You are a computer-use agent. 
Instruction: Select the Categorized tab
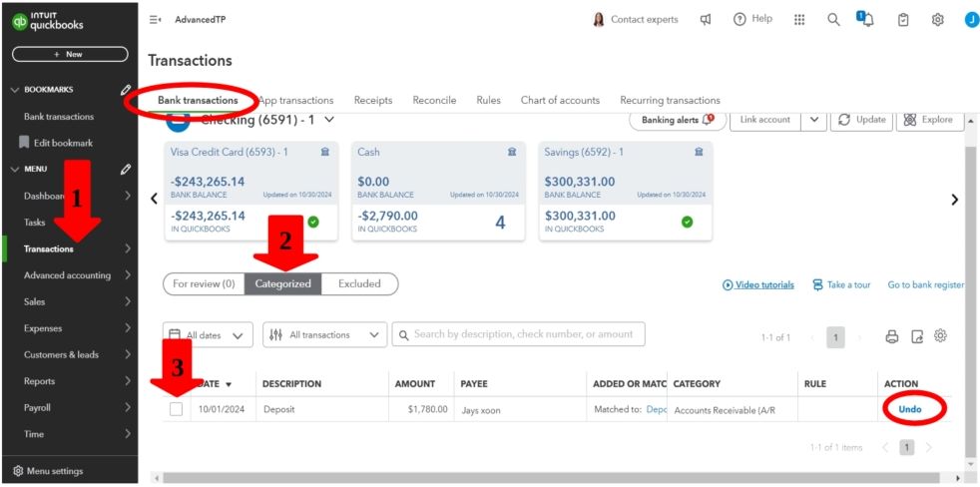[x=283, y=283]
